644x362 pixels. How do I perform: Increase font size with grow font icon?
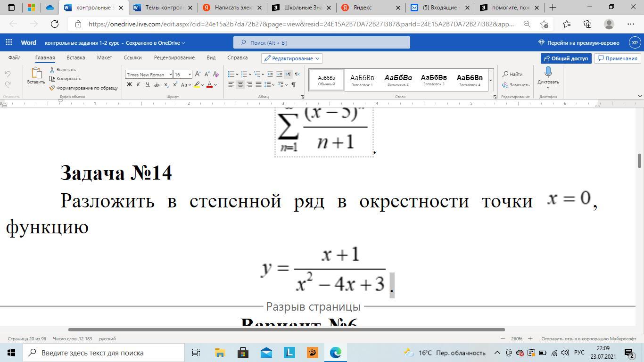tap(198, 74)
